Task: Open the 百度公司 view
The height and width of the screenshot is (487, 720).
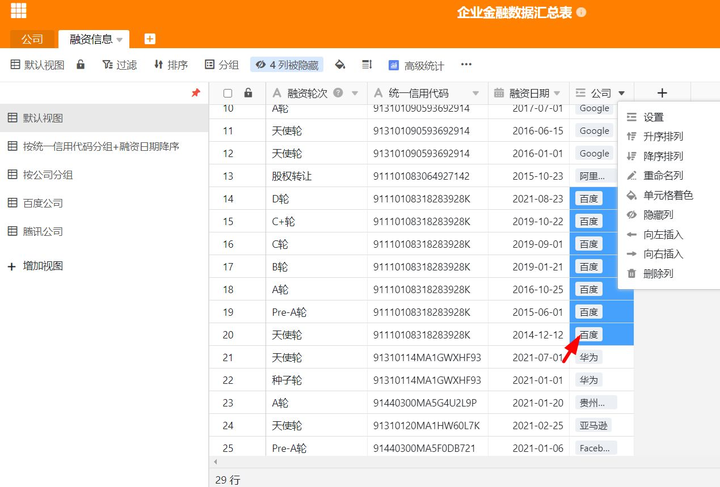Action: tap(104, 203)
